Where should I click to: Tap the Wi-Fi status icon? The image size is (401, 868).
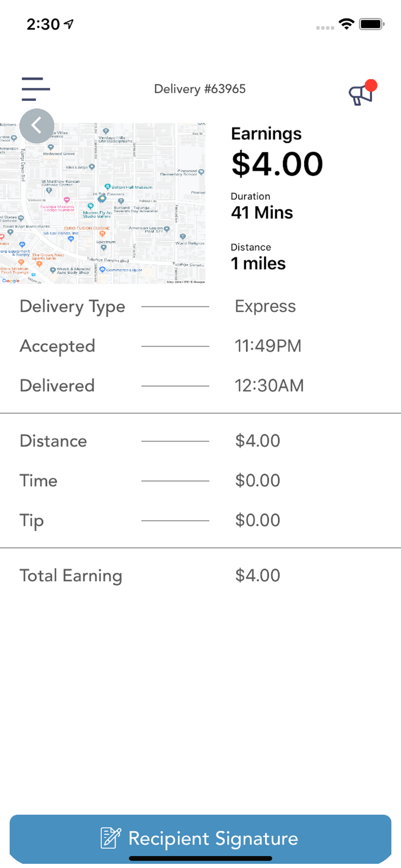pos(346,24)
